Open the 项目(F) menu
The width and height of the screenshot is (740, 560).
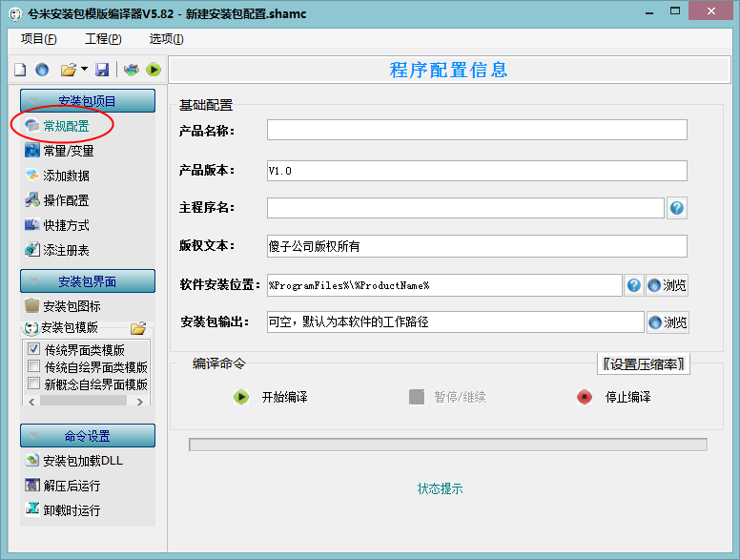pyautogui.click(x=39, y=39)
